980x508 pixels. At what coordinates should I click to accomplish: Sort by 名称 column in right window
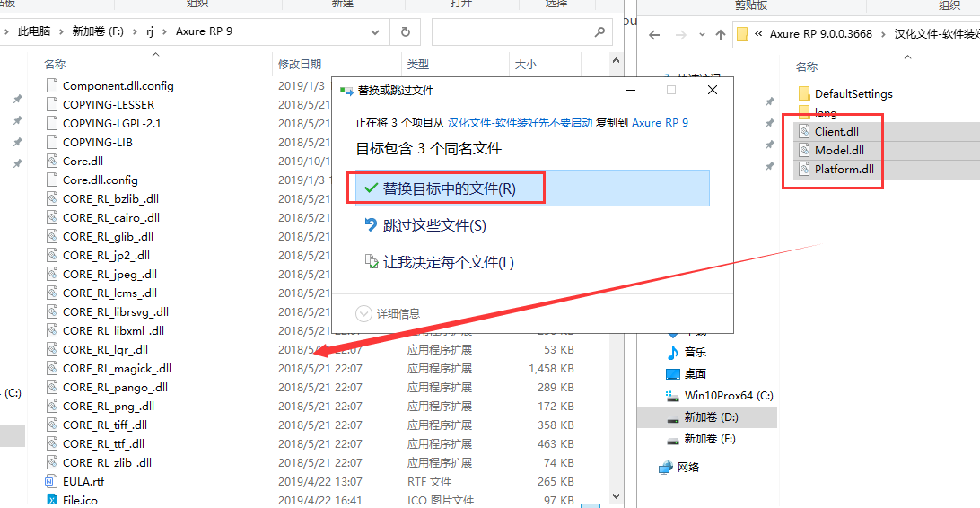pyautogui.click(x=806, y=66)
